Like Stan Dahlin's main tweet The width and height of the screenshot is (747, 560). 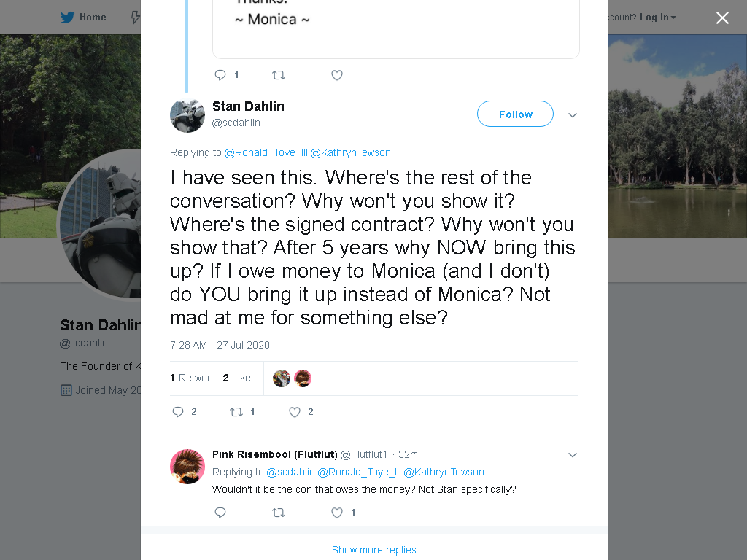[295, 412]
